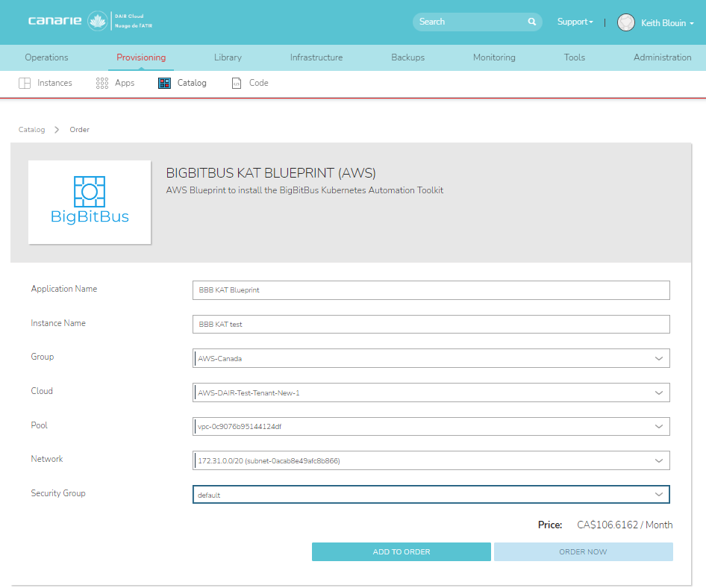
Task: Open the Monitoring tab
Action: point(494,57)
